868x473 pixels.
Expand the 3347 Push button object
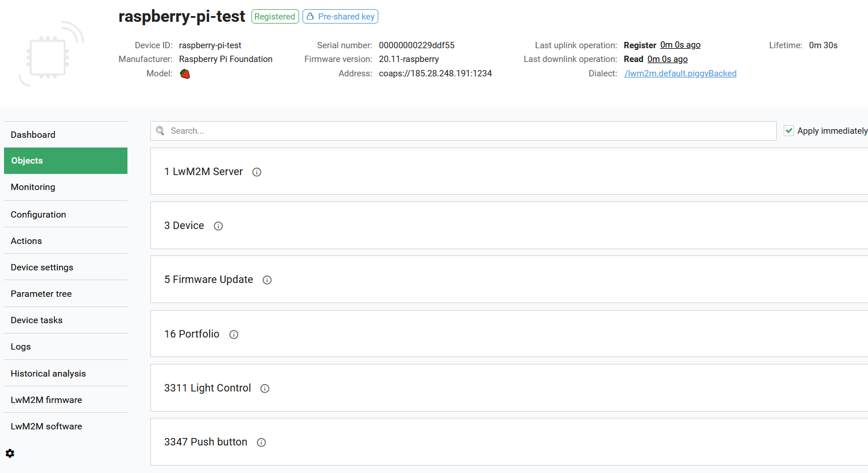509,441
